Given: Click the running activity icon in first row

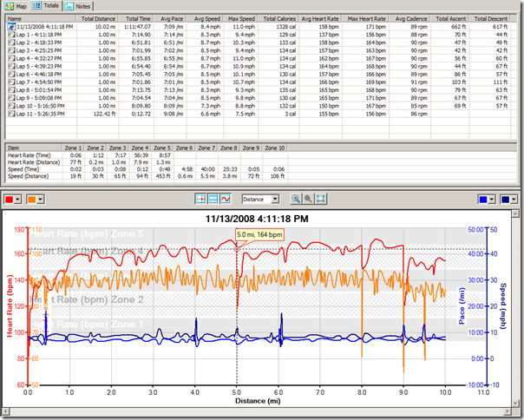Looking at the screenshot, I should pyautogui.click(x=12, y=28).
